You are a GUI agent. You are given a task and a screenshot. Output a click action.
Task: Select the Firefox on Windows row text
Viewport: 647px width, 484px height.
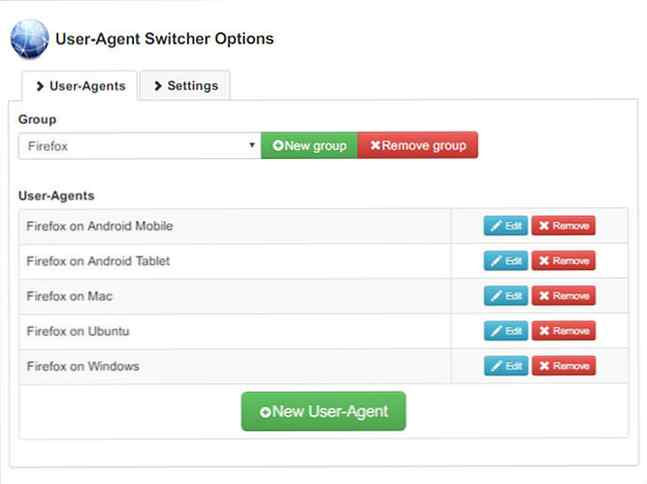coord(83,366)
